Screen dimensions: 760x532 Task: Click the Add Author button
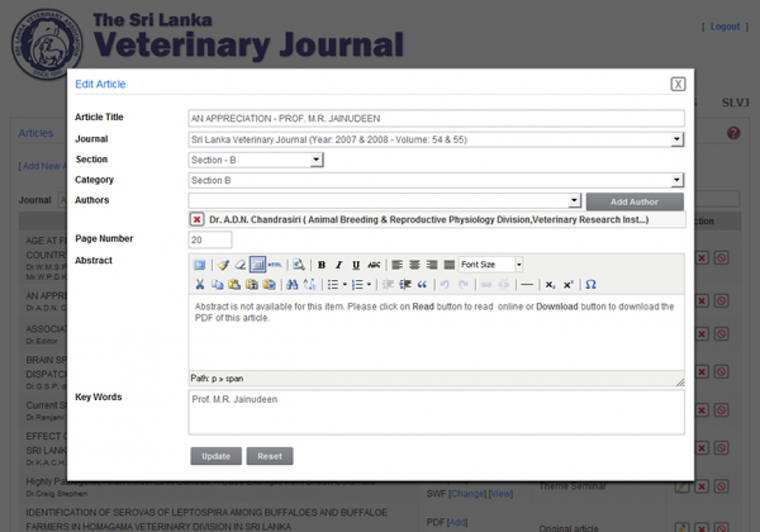[635, 201]
